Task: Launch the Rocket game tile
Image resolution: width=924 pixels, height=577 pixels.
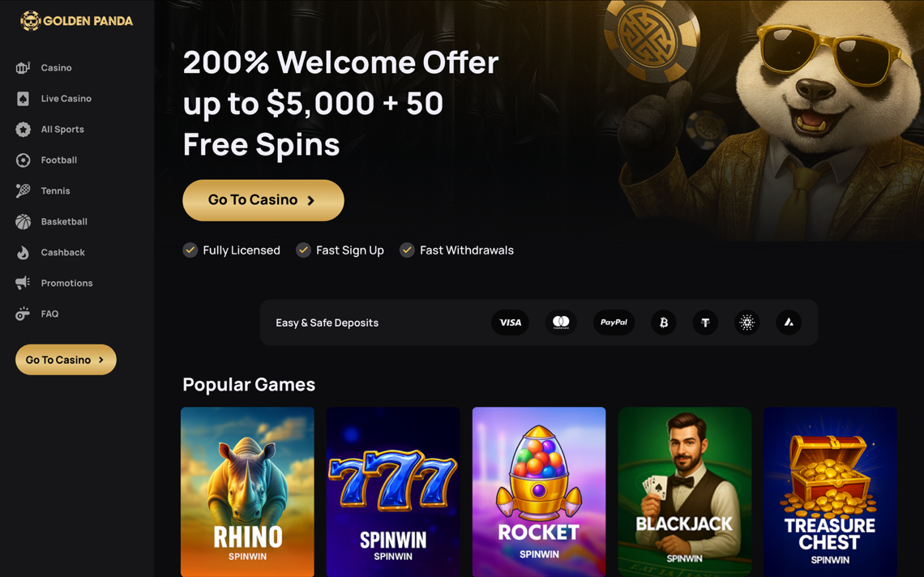Action: tap(539, 492)
